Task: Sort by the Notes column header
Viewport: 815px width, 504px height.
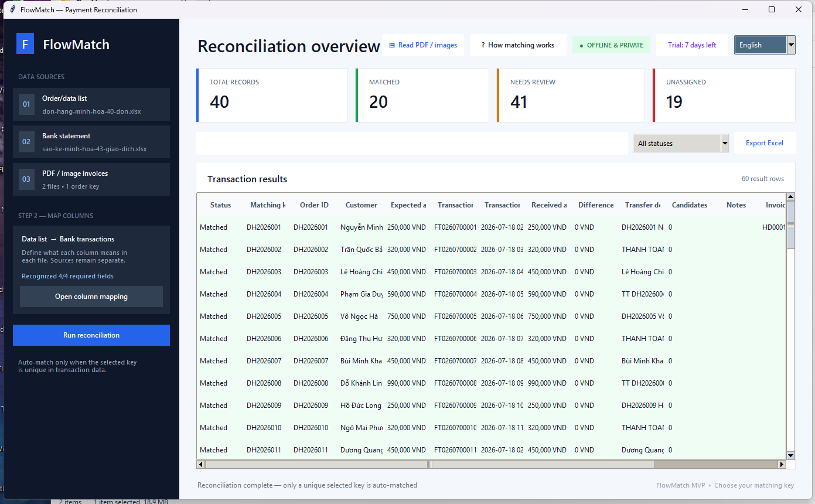Action: point(736,205)
